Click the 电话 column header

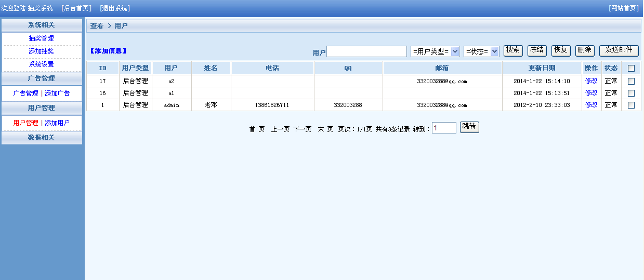(272, 68)
